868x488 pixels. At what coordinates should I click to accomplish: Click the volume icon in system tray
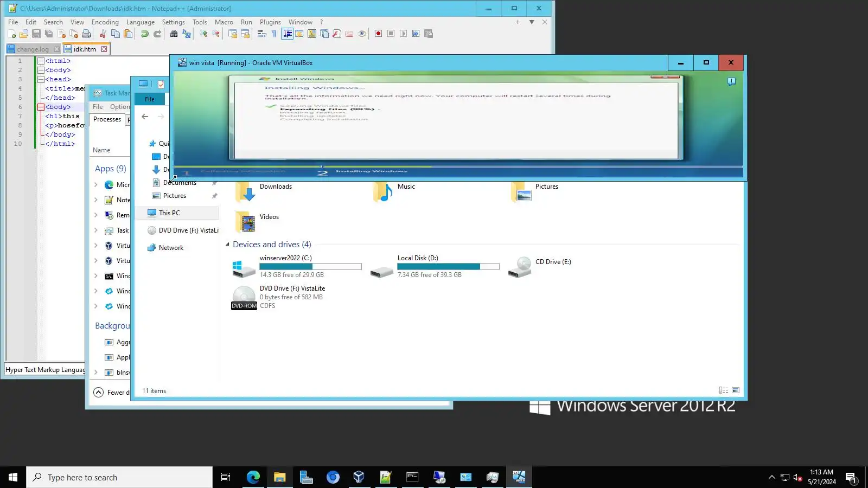(797, 477)
